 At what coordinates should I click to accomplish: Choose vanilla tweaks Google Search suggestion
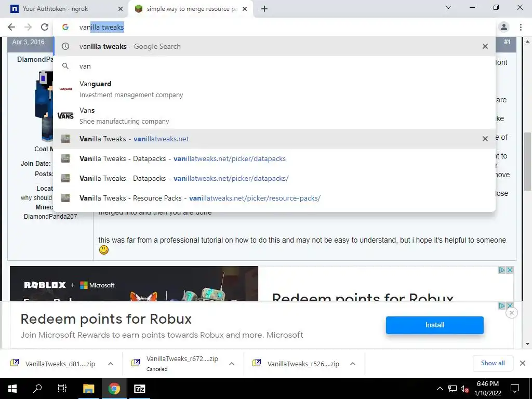coord(274,46)
